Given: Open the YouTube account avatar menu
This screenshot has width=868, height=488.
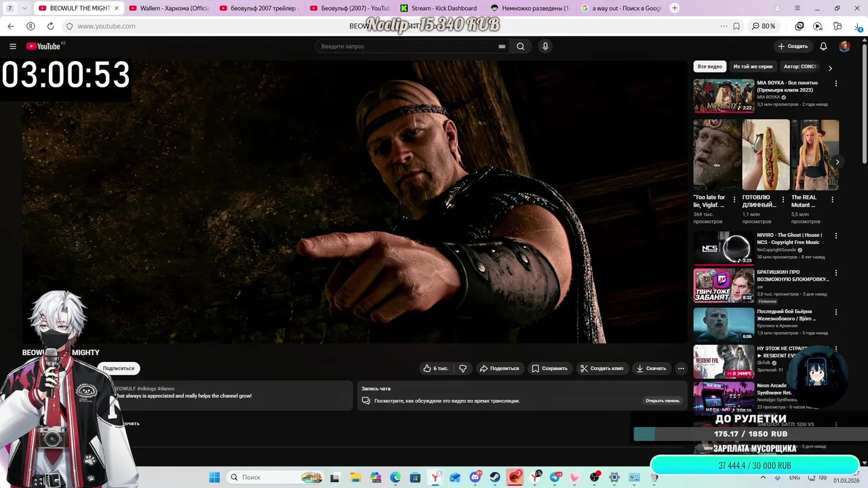Looking at the screenshot, I should pyautogui.click(x=844, y=46).
